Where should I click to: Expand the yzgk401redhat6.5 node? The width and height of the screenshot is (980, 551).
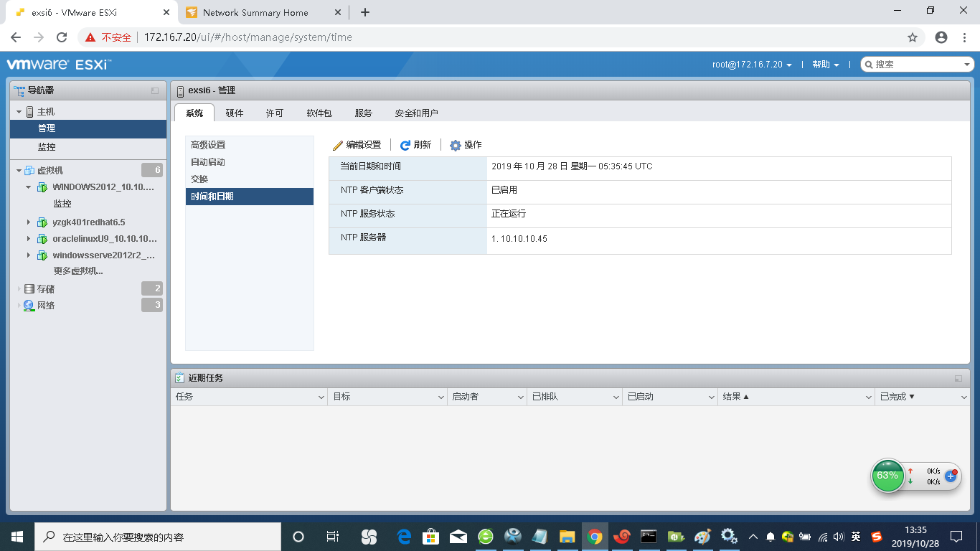click(x=29, y=222)
